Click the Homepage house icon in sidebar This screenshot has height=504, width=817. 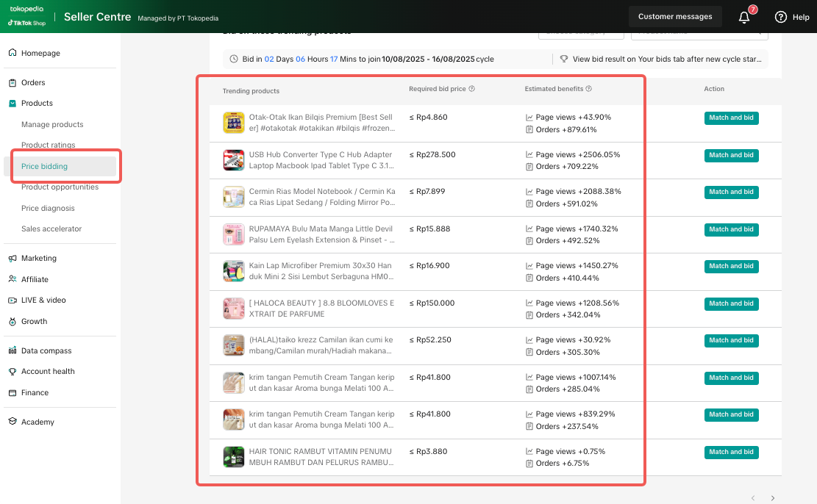(x=13, y=53)
